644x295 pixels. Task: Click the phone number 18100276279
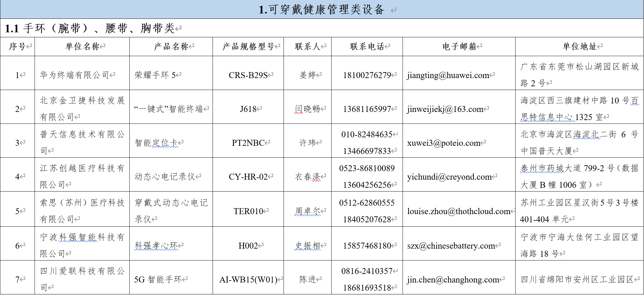(367, 75)
